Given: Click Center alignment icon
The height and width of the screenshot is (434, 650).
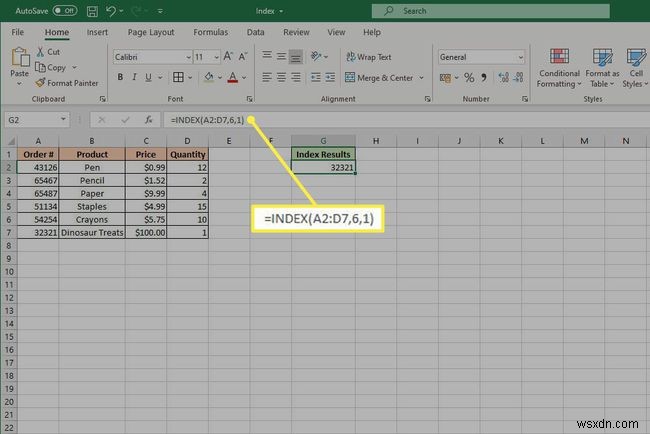Looking at the screenshot, I should (281, 77).
